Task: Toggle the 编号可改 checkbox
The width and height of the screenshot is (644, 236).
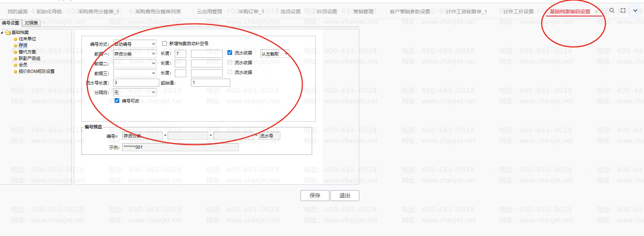Action: tap(117, 101)
